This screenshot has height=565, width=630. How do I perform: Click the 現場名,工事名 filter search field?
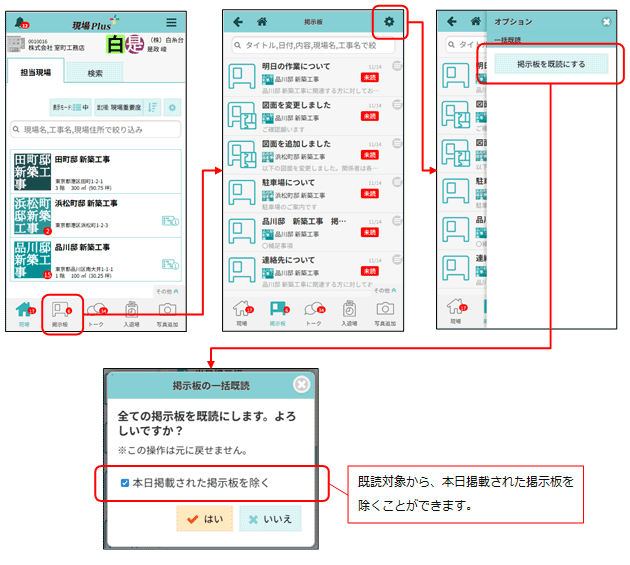[95, 130]
